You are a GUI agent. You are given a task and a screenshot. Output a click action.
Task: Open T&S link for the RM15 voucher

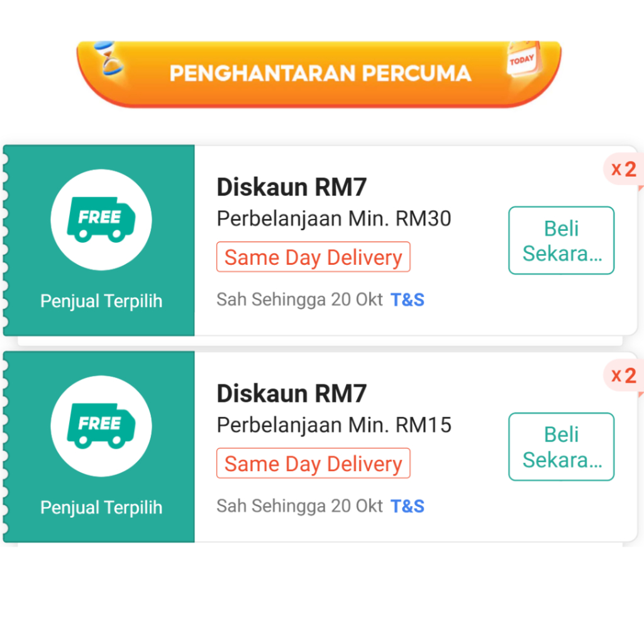point(408,506)
